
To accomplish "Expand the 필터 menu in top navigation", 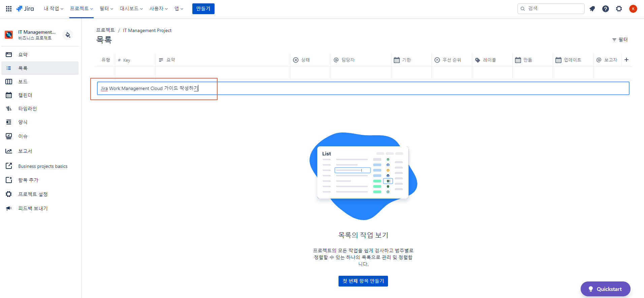I will pyautogui.click(x=106, y=9).
